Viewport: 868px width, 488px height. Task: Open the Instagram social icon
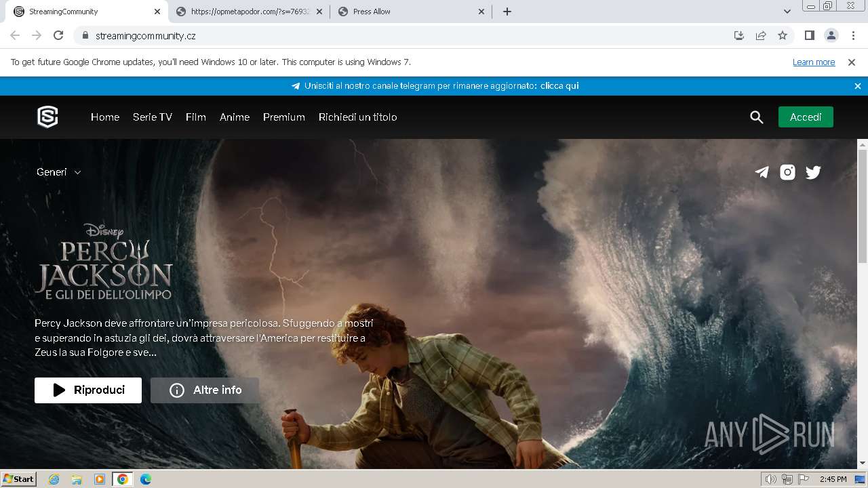[x=787, y=172]
